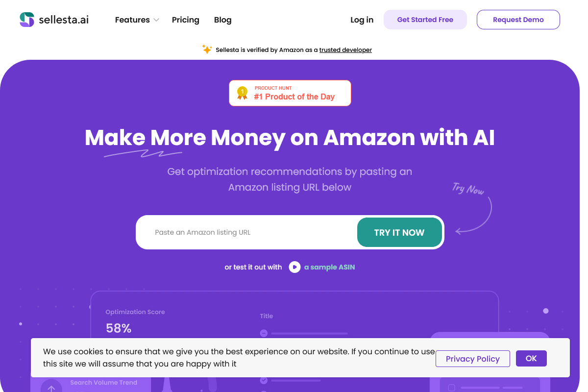Image resolution: width=588 pixels, height=392 pixels.
Task: Click a sample ASIN link
Action: 329,267
